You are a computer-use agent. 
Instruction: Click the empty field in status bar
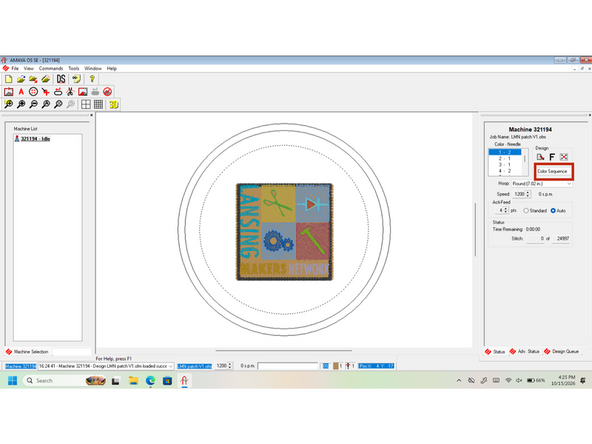(288, 366)
